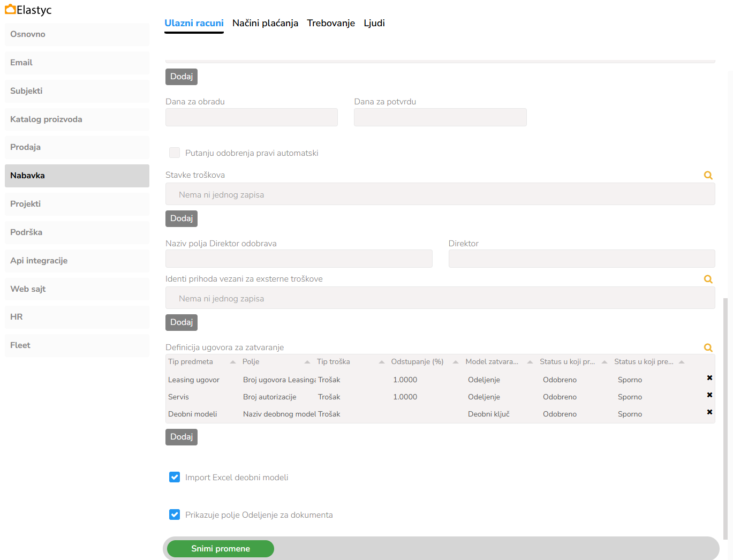Sort by Tip predmeta column arrow
The height and width of the screenshot is (560, 733).
(x=233, y=362)
